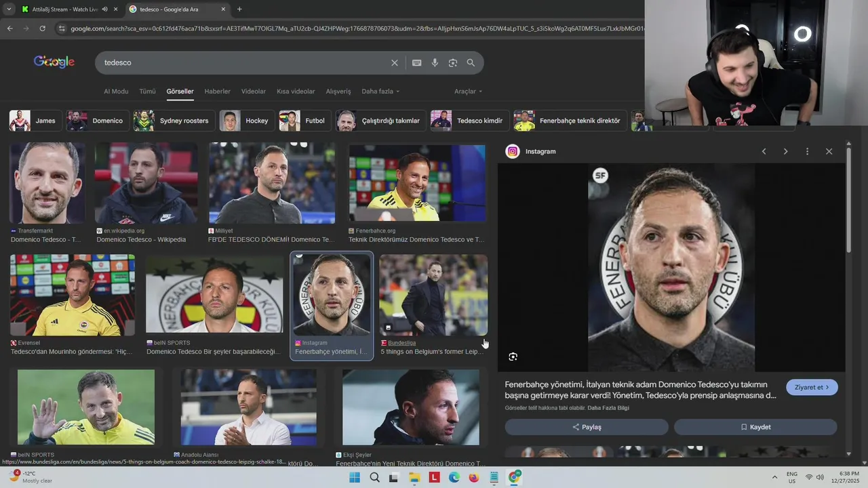868x488 pixels.
Task: Click the search input containing tedesco
Action: 244,62
